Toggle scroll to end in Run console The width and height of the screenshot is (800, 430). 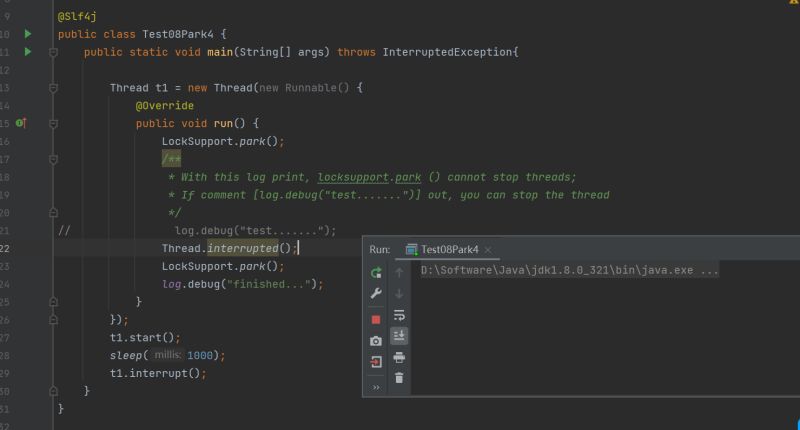pyautogui.click(x=399, y=336)
